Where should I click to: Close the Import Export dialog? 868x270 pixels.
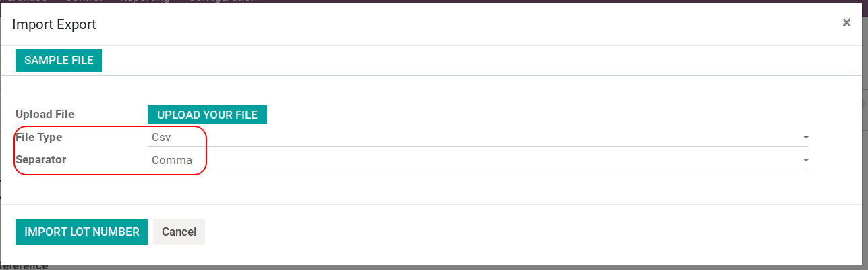click(846, 23)
